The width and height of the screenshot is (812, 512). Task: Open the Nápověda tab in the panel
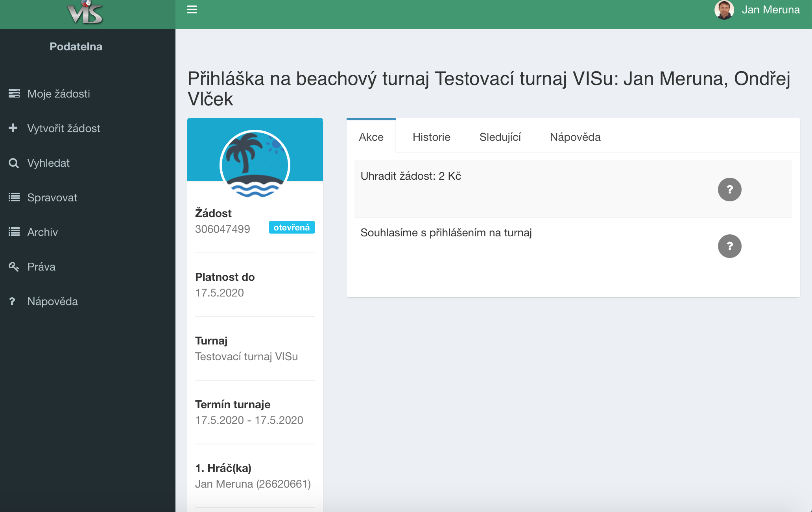pos(575,137)
